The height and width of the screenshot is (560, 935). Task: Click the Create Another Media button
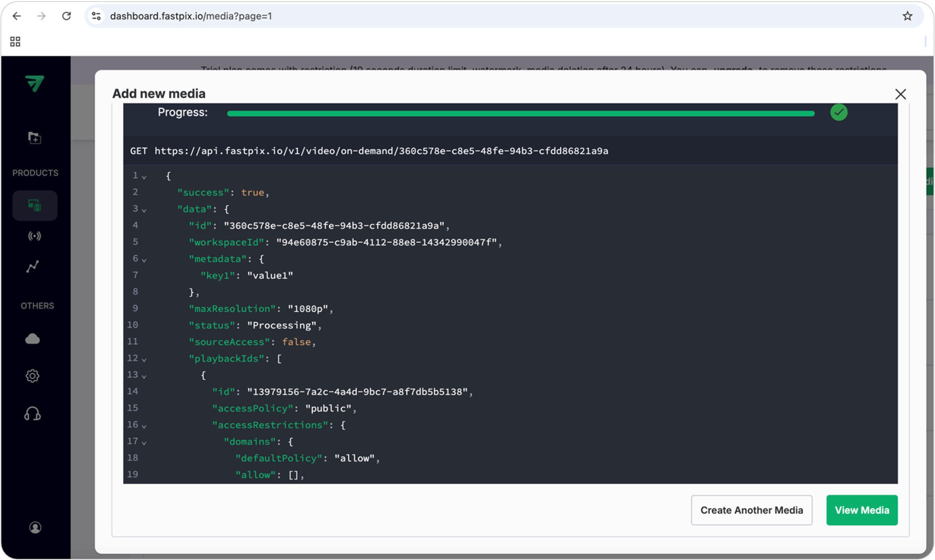752,510
